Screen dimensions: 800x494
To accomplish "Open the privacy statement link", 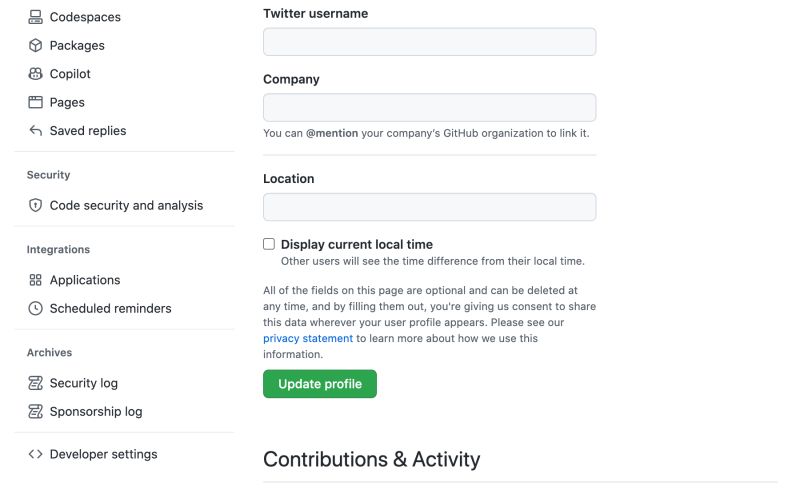I will [x=308, y=338].
